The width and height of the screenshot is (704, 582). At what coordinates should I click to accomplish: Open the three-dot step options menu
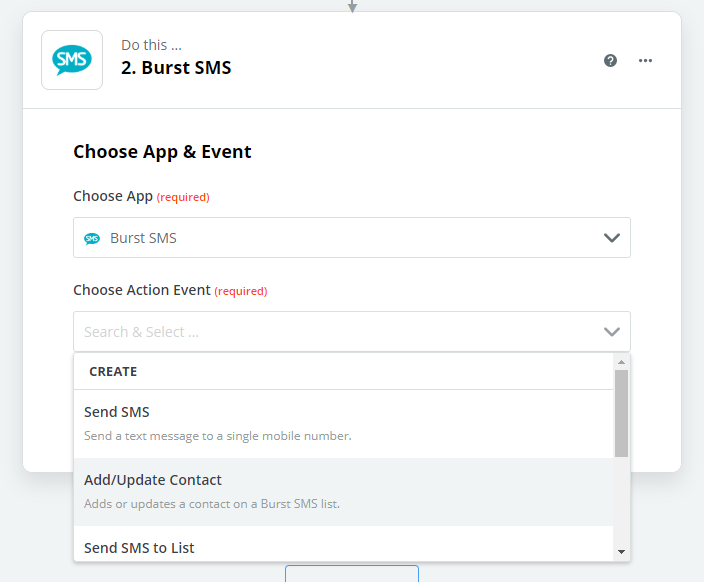click(645, 60)
